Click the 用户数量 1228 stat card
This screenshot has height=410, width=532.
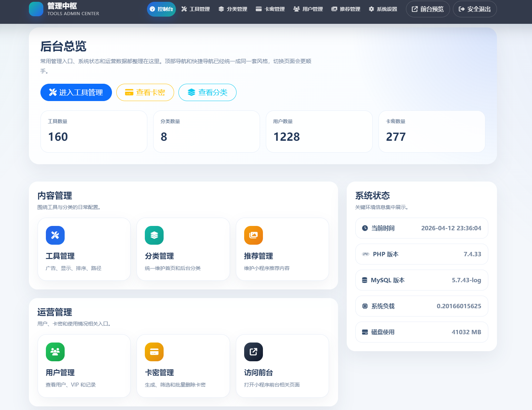(319, 131)
